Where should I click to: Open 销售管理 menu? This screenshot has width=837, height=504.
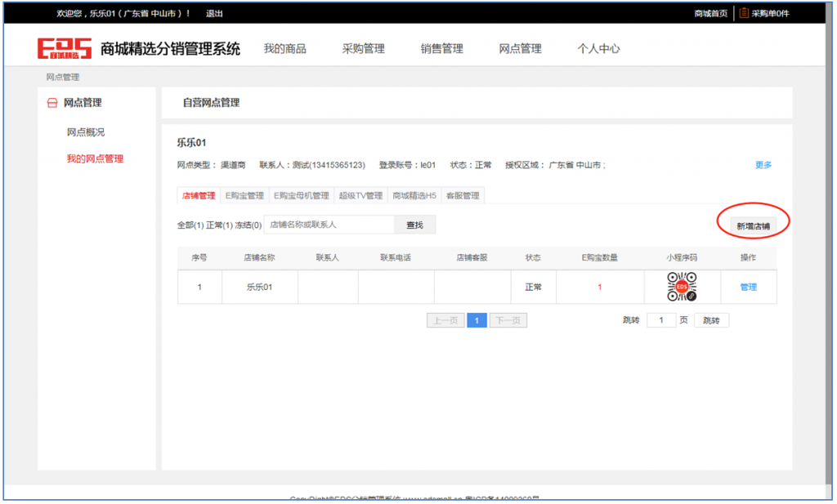(442, 48)
